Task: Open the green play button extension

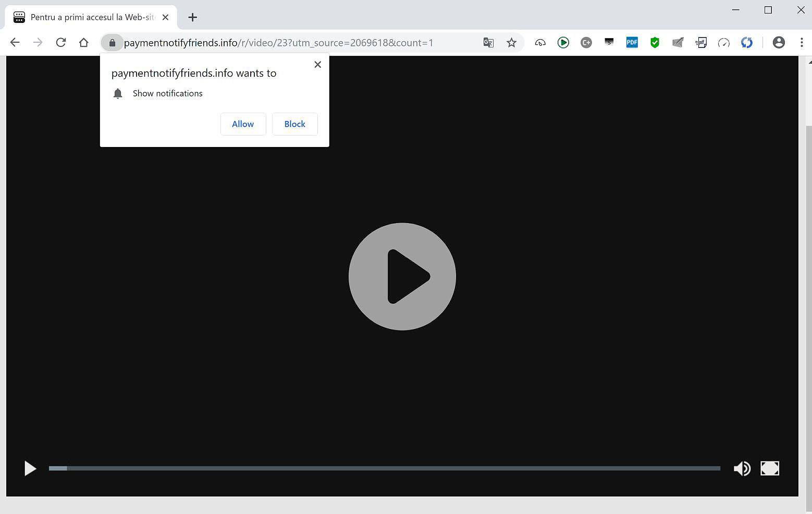Action: tap(563, 43)
